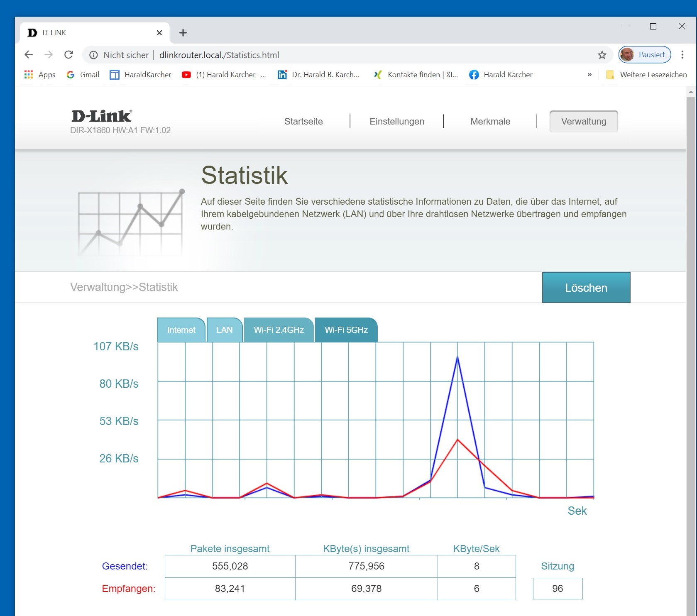Open site info icon next to Nicht sicher
697x616 pixels.
(x=94, y=55)
